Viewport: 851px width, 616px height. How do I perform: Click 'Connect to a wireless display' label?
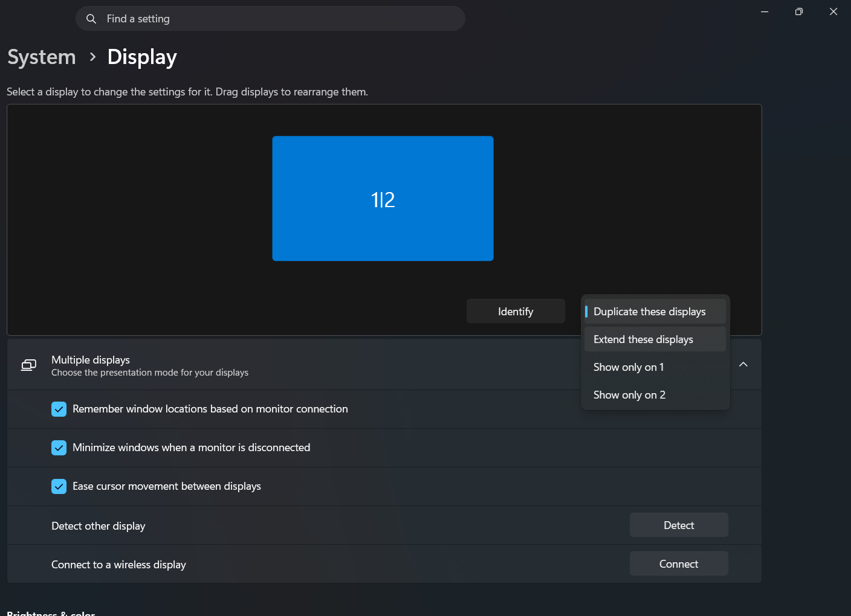pyautogui.click(x=118, y=565)
